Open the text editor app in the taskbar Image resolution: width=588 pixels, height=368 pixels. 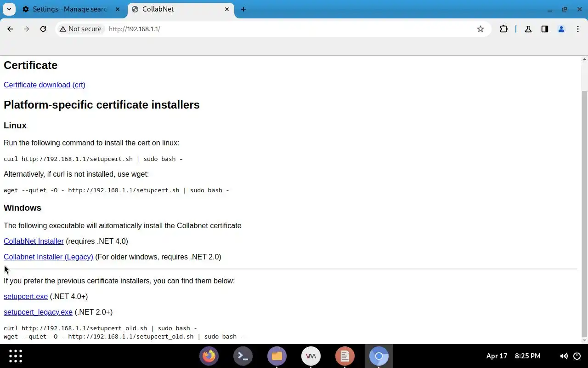click(x=345, y=356)
